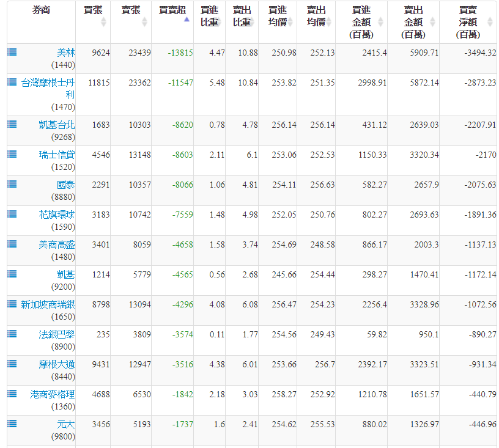Sort table by 賣張 column header

131,16
